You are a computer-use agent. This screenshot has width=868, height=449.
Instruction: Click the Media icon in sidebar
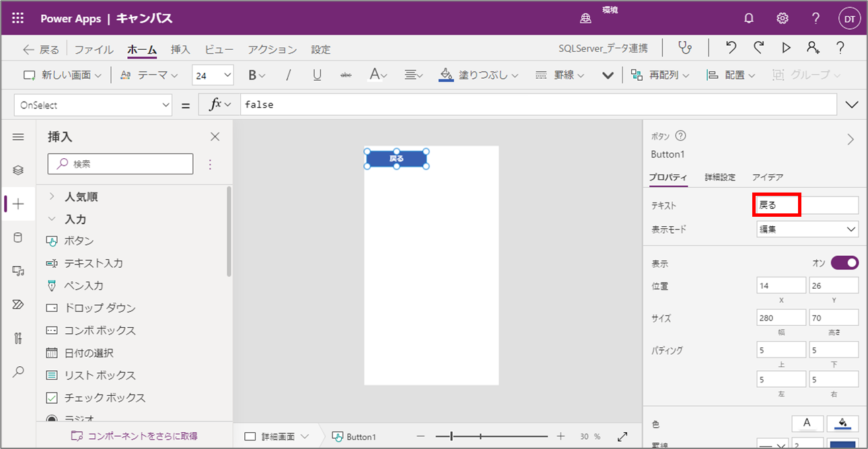pyautogui.click(x=18, y=271)
